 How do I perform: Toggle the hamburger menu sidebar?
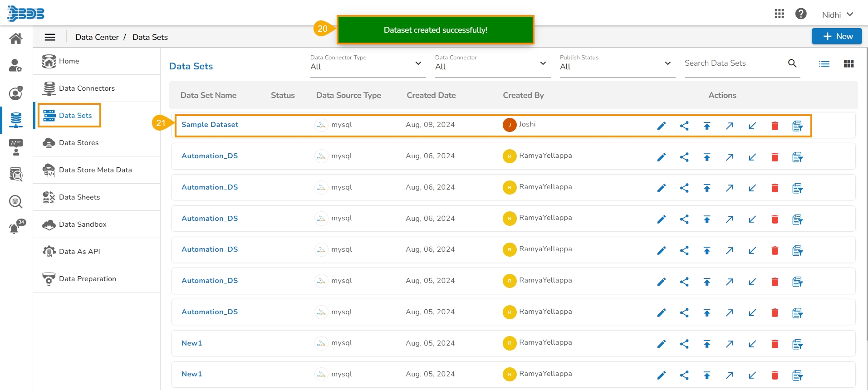click(50, 37)
